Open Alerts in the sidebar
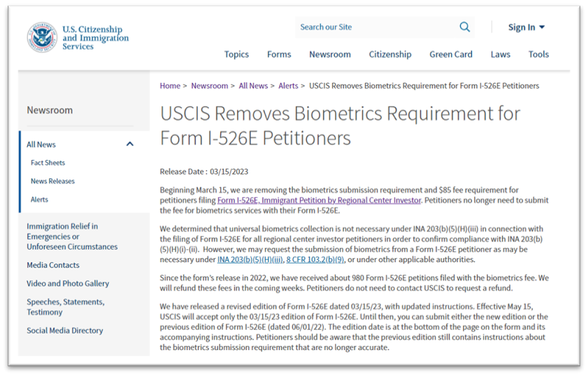This screenshot has width=588, height=376. pyautogui.click(x=39, y=199)
